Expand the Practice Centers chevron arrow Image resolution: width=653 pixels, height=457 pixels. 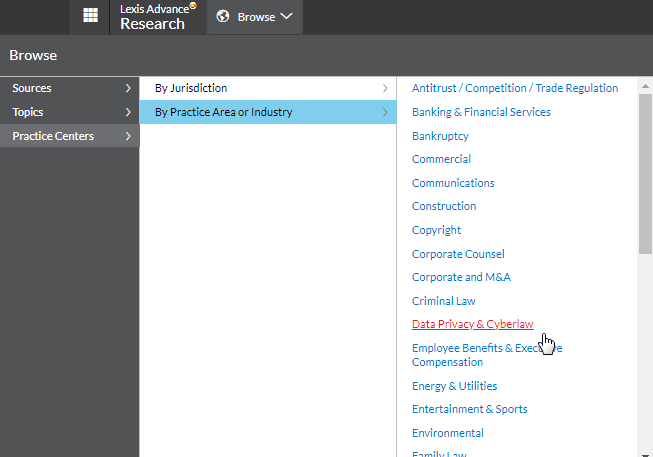tap(128, 136)
